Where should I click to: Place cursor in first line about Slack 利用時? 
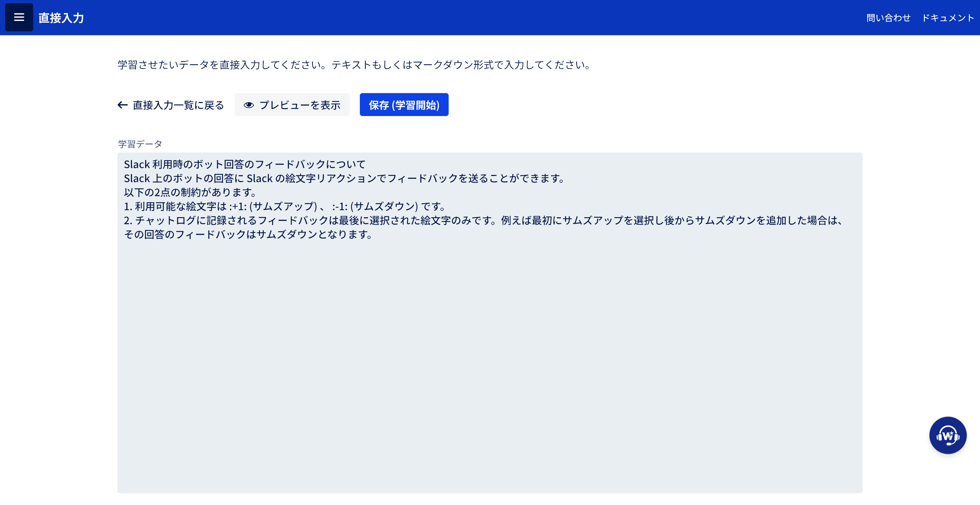point(244,164)
